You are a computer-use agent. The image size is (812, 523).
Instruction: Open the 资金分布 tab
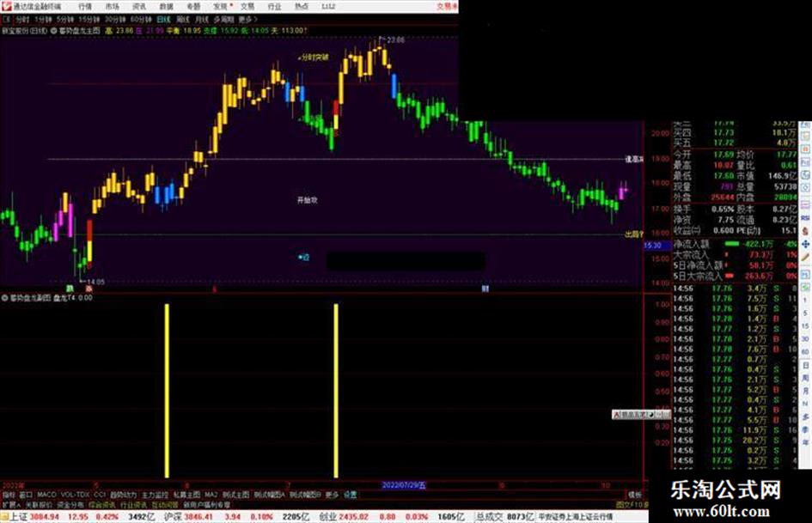pos(70,505)
